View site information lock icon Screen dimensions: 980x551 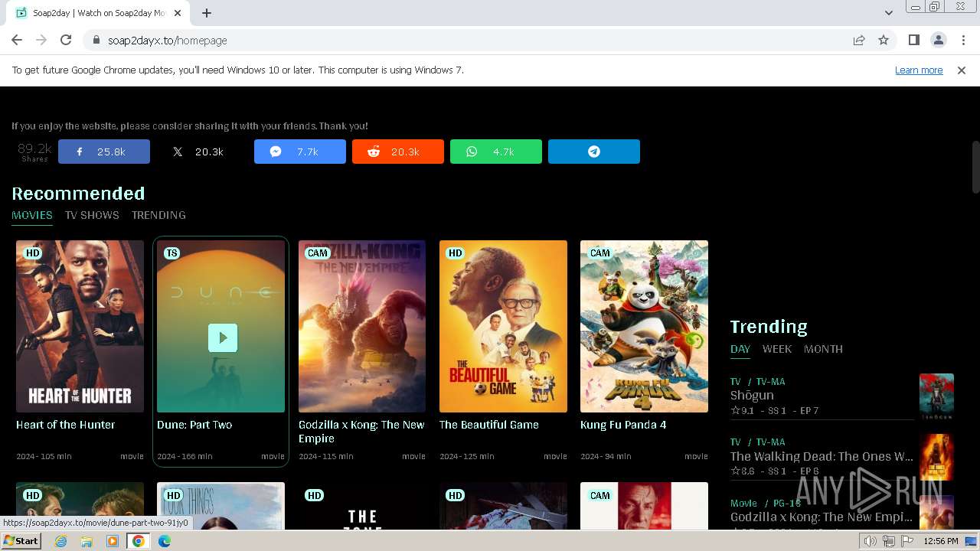point(96,41)
